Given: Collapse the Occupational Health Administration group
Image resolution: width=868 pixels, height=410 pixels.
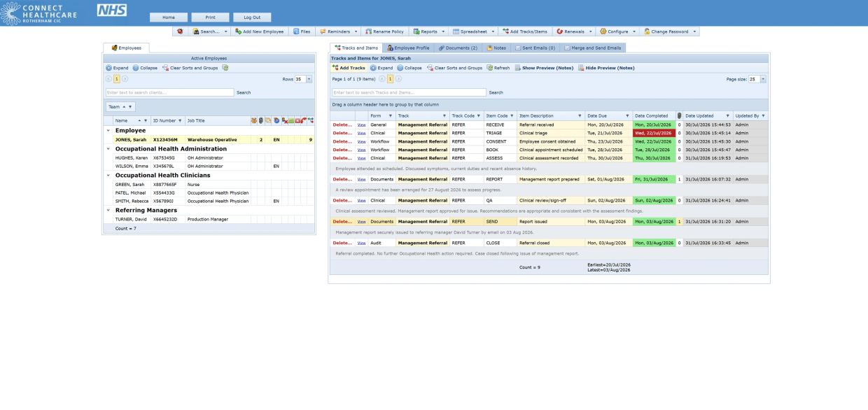Looking at the screenshot, I should [x=108, y=148].
